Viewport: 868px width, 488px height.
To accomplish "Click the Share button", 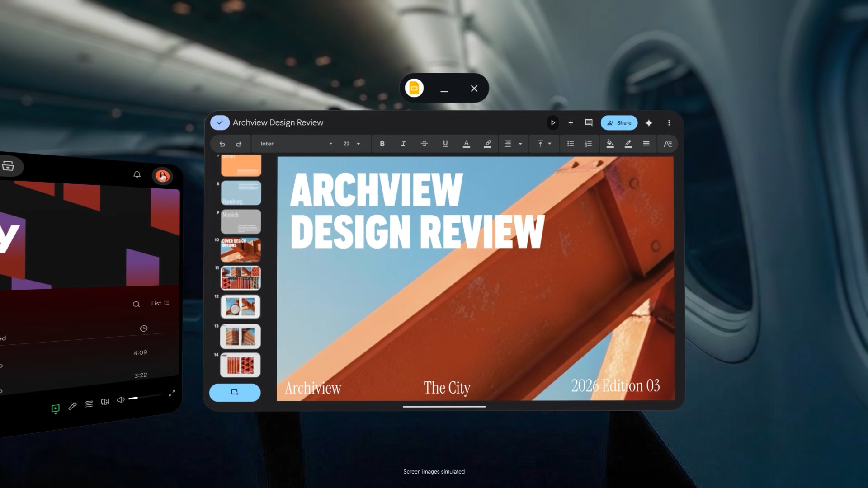I will pyautogui.click(x=619, y=122).
